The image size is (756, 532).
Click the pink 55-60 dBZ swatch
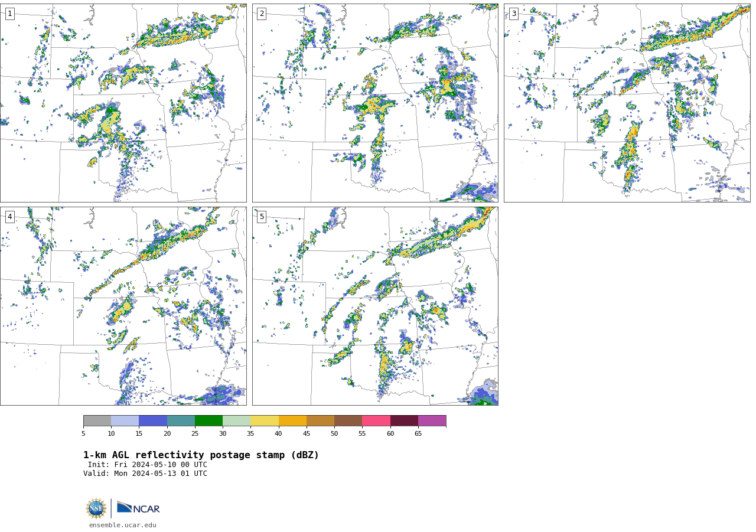click(376, 421)
